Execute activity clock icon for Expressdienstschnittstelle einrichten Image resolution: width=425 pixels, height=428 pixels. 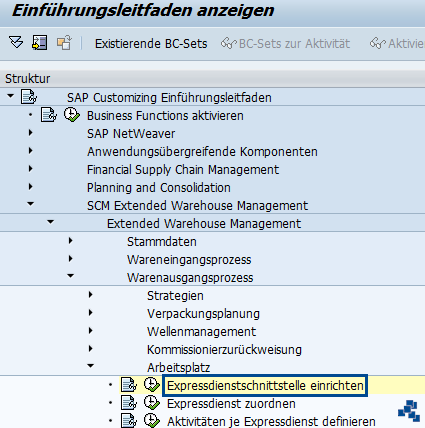(152, 385)
